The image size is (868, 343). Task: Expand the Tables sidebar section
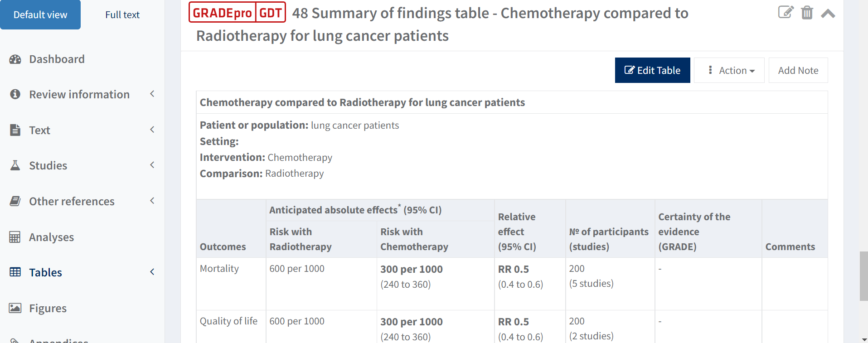[152, 272]
